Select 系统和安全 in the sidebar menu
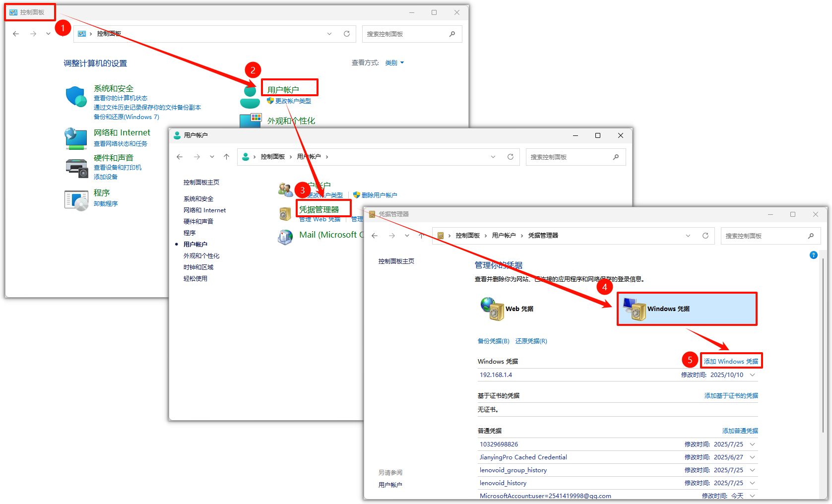832x504 pixels. [x=198, y=199]
